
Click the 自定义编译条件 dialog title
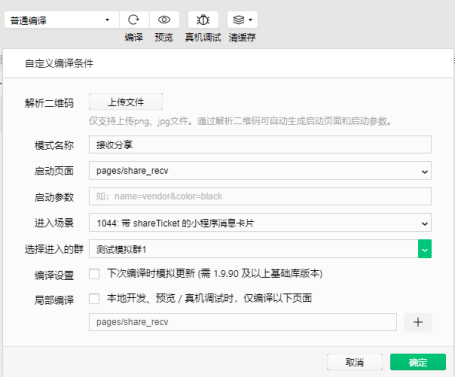tap(59, 63)
